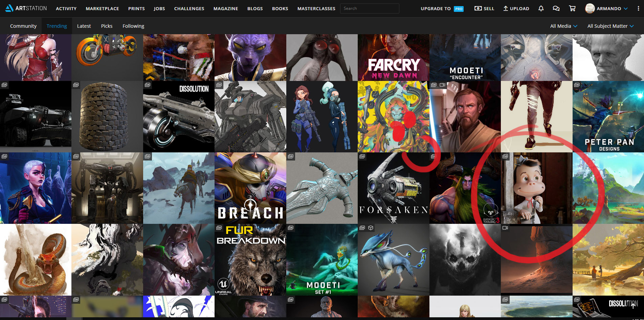Viewport: 644px width, 320px height.
Task: Open the Magazine page
Action: 226,8
